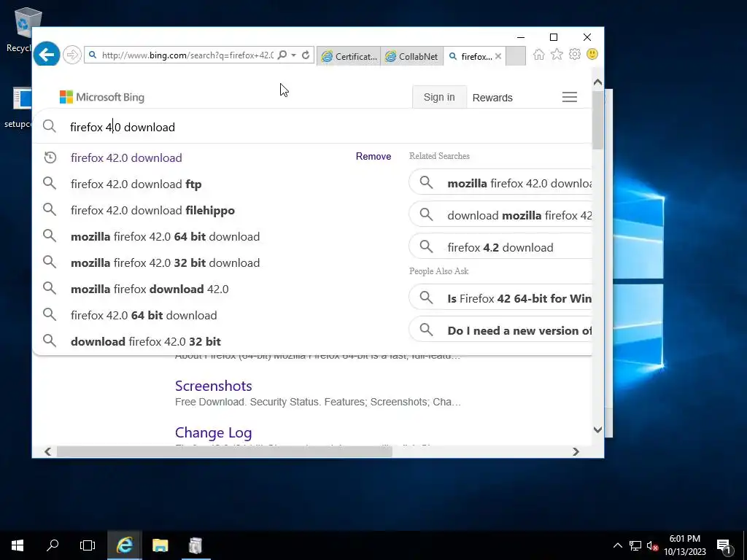Open taskbar Search magnifier

click(x=53, y=545)
